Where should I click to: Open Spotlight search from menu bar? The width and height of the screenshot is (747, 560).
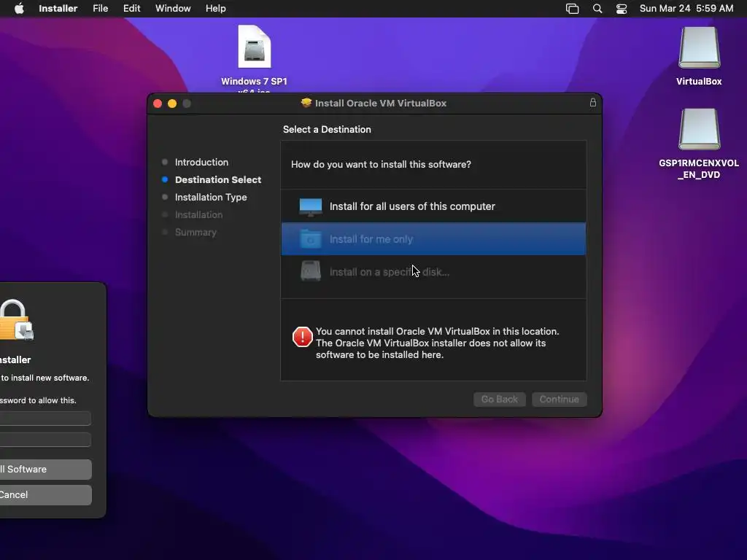click(597, 9)
